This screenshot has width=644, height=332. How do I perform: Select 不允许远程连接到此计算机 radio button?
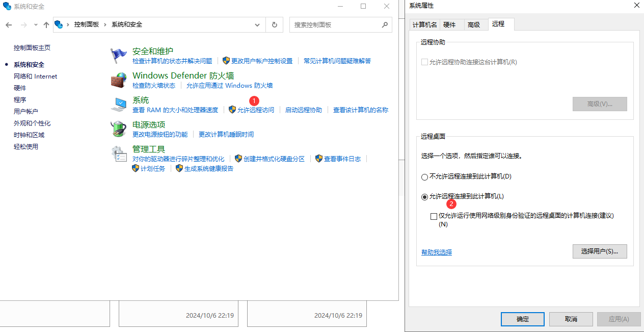click(424, 177)
